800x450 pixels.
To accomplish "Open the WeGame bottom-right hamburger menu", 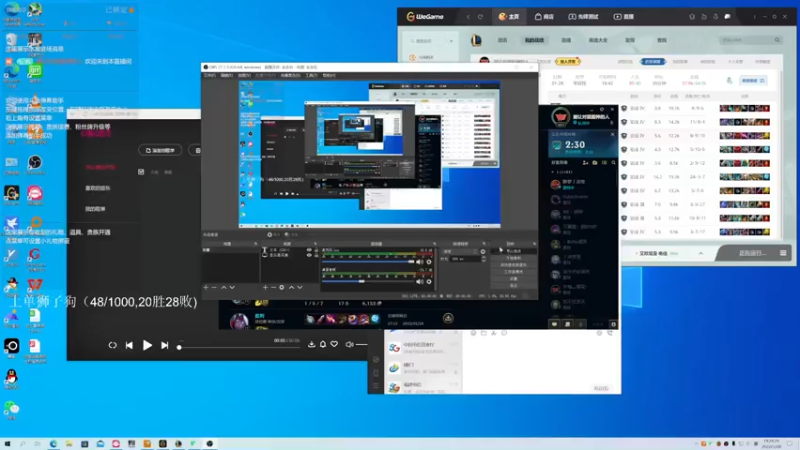I will point(783,253).
